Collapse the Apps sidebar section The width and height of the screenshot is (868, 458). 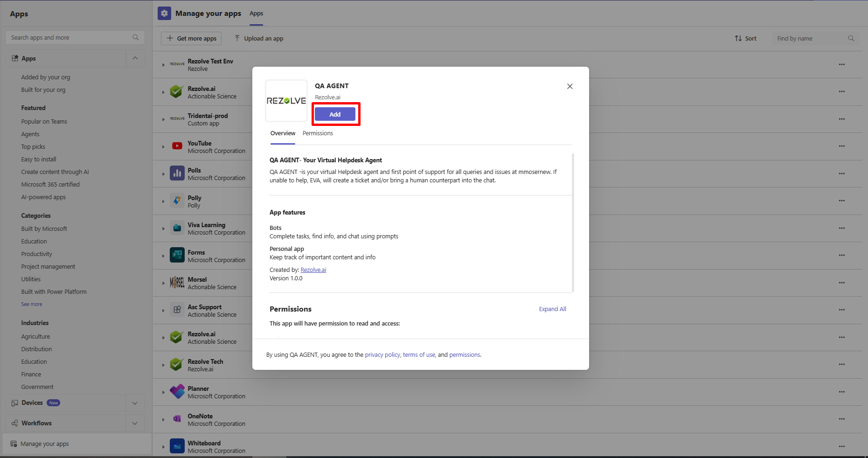pyautogui.click(x=135, y=58)
